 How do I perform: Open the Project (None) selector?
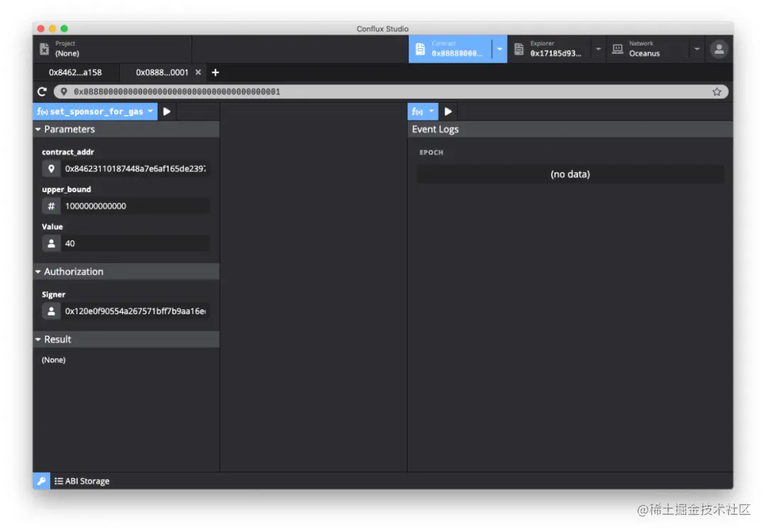point(112,49)
